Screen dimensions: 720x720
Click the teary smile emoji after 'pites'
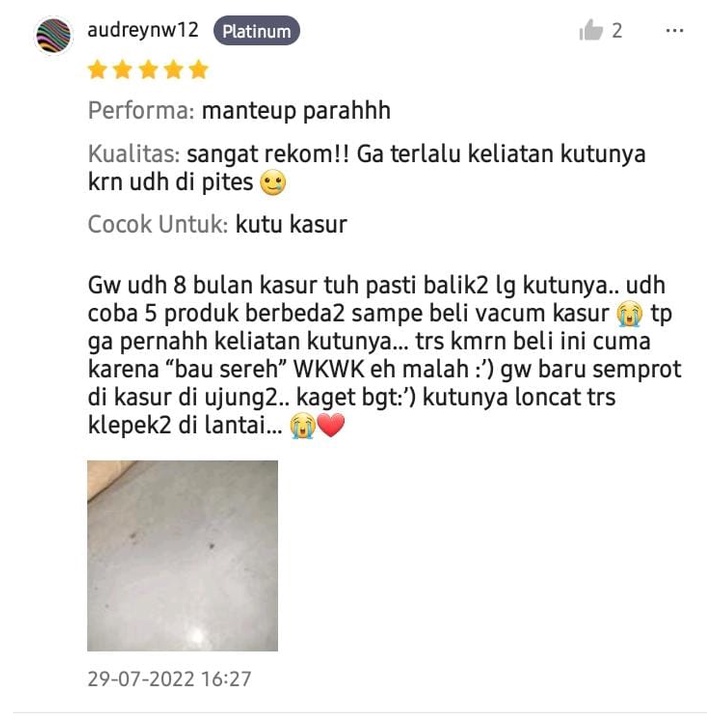pos(273,182)
